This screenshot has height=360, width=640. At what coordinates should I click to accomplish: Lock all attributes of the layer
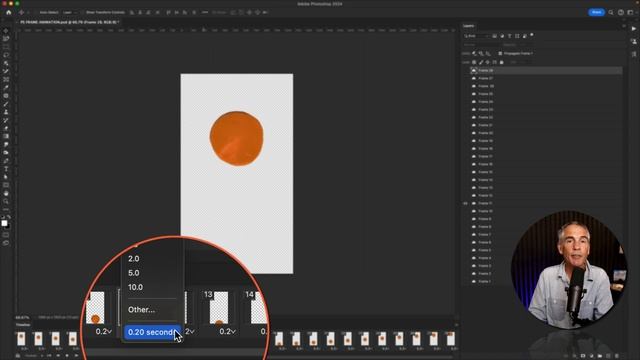502,62
